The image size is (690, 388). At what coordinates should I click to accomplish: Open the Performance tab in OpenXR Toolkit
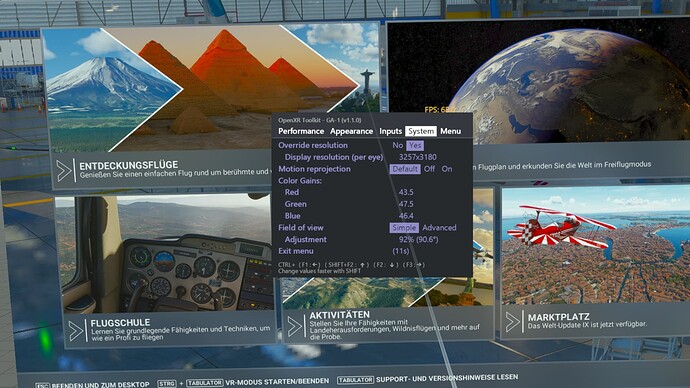click(301, 131)
